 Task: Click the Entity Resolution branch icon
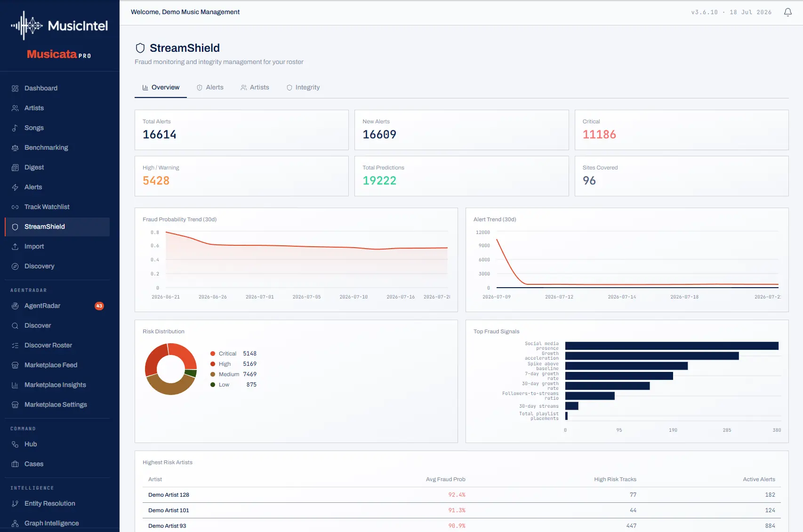(15, 504)
